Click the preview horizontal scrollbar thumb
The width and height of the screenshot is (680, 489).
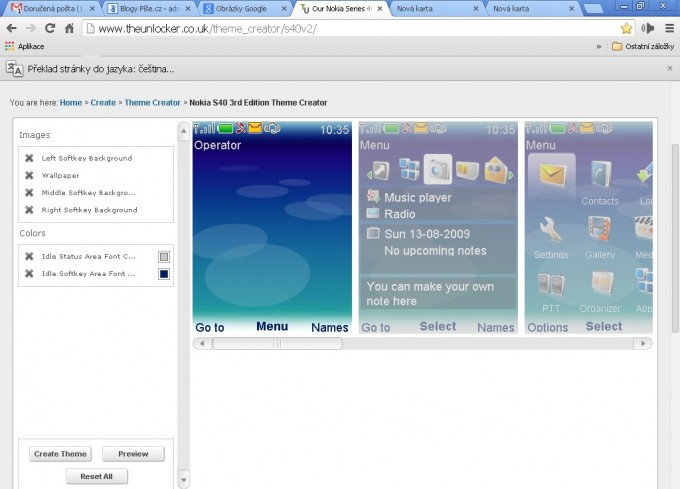[278, 343]
